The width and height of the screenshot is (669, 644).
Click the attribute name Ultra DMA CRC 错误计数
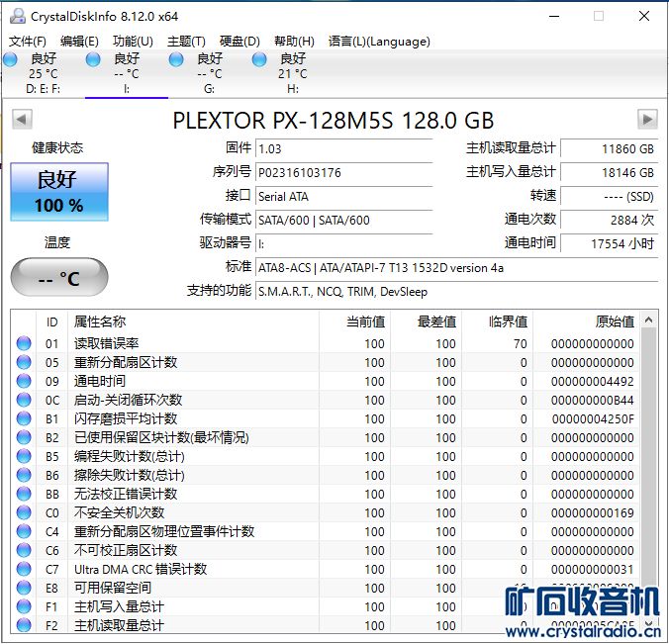click(141, 569)
